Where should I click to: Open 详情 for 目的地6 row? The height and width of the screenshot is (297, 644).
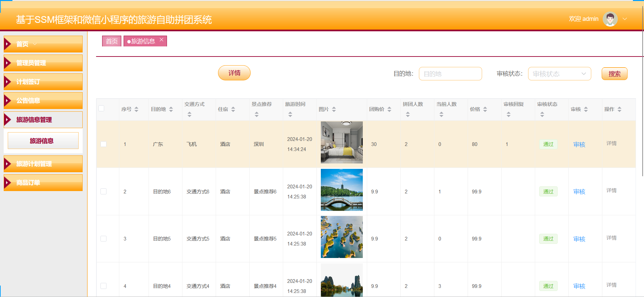[x=611, y=190]
